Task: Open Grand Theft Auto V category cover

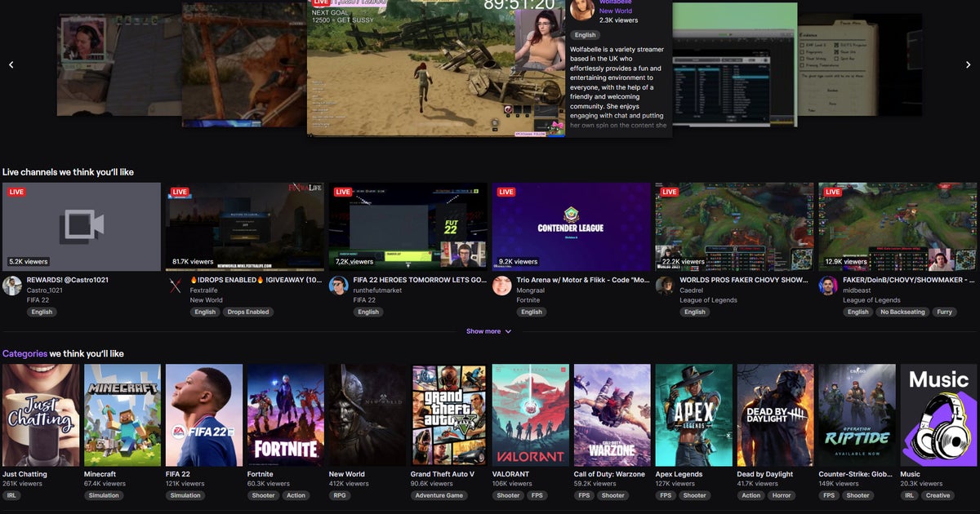Action: [x=449, y=415]
